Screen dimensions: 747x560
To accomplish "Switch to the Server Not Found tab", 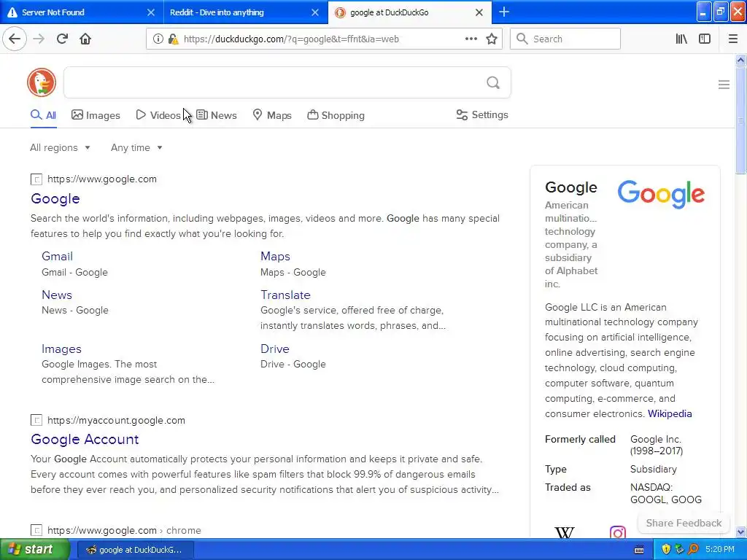I will pyautogui.click(x=82, y=12).
